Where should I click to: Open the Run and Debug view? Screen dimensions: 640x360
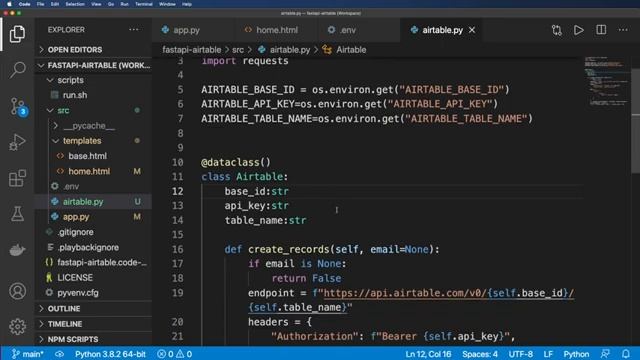[x=17, y=142]
